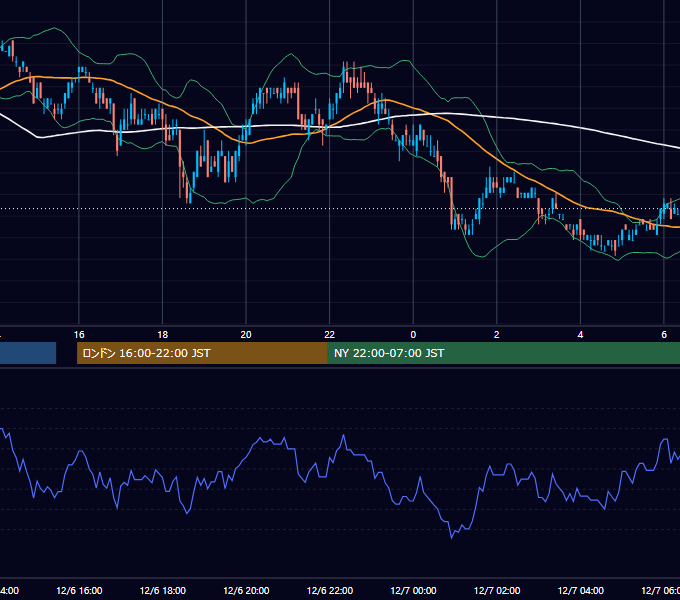The width and height of the screenshot is (680, 600).
Task: Click the 20 hour label on price chart axis
Action: tap(246, 335)
